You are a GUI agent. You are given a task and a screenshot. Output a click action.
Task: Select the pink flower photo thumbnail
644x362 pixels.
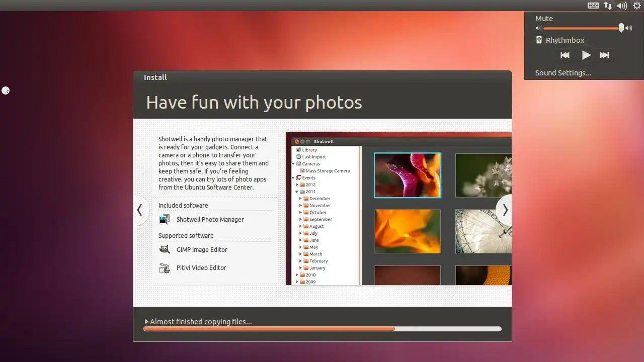tap(408, 175)
